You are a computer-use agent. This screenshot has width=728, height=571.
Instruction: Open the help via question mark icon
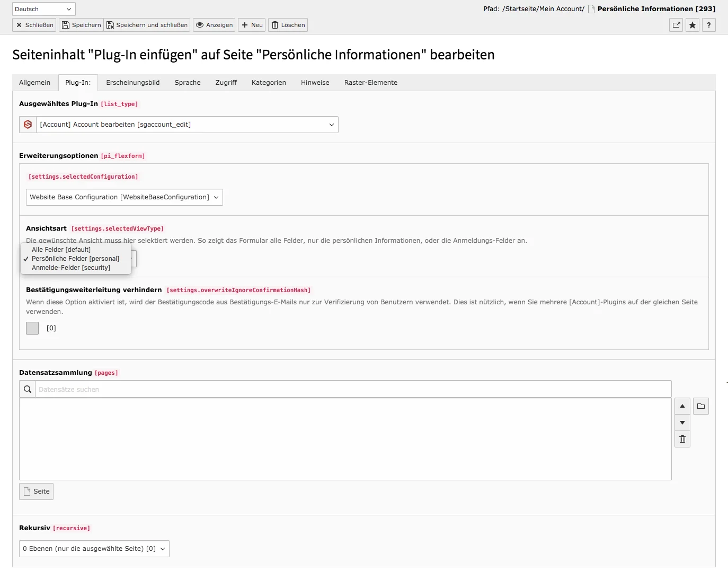[x=709, y=25]
